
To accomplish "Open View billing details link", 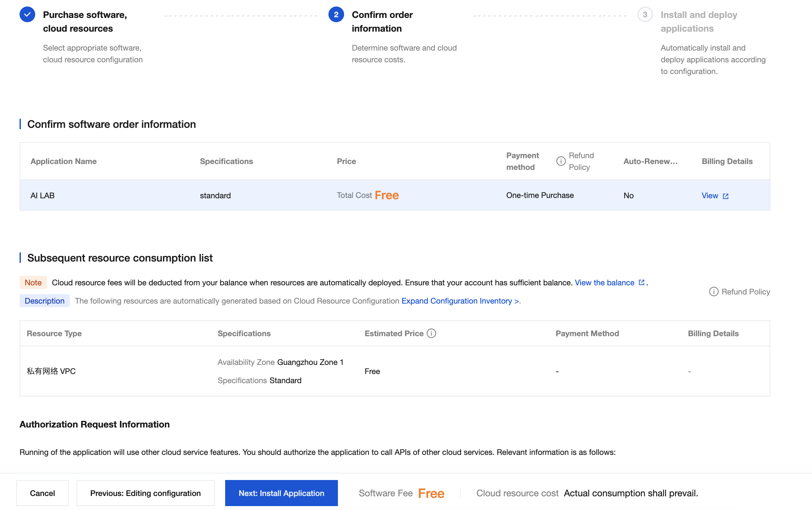I will coord(710,196).
